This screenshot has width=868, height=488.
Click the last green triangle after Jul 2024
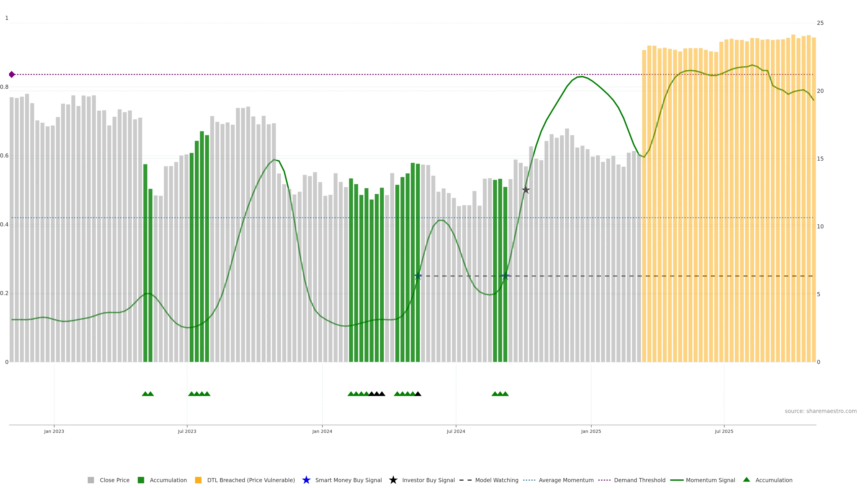pyautogui.click(x=505, y=394)
